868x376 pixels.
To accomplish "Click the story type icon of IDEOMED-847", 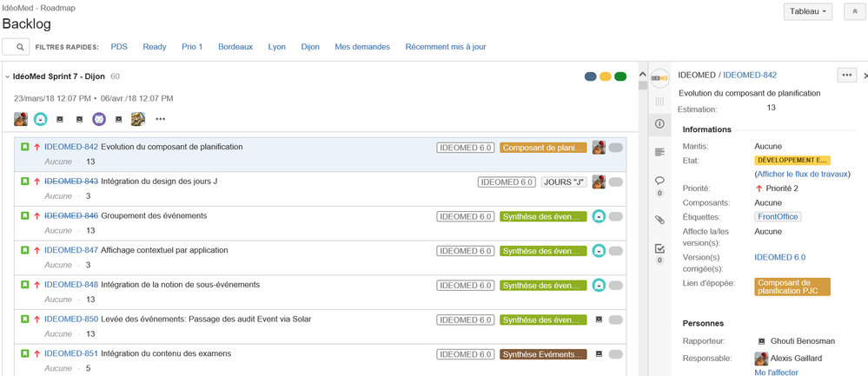I will 25,250.
